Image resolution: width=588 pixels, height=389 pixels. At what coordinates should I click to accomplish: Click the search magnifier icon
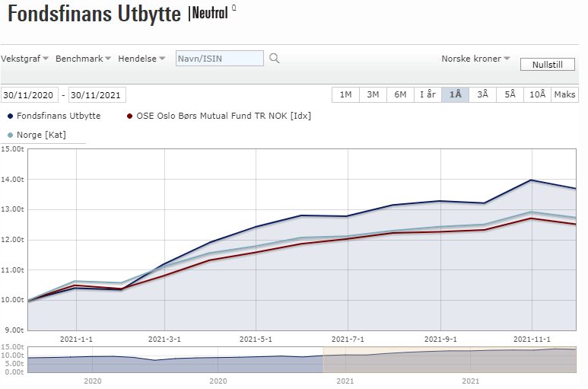pyautogui.click(x=274, y=59)
